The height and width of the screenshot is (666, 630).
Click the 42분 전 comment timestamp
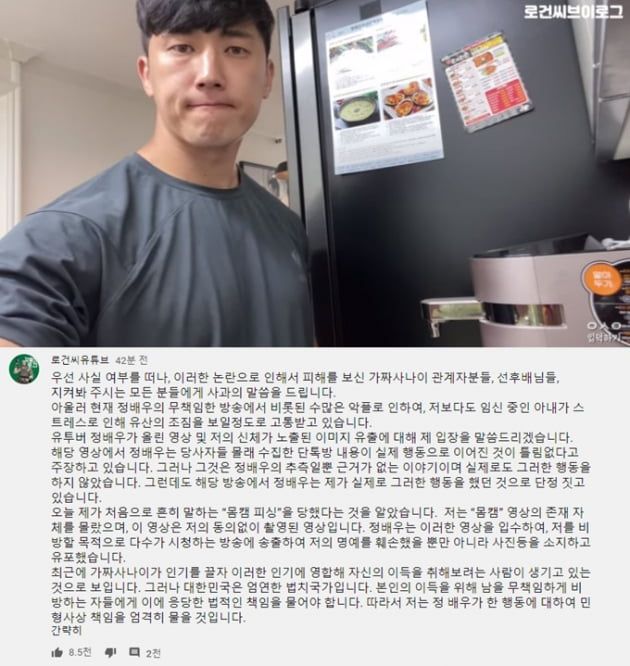(x=132, y=360)
